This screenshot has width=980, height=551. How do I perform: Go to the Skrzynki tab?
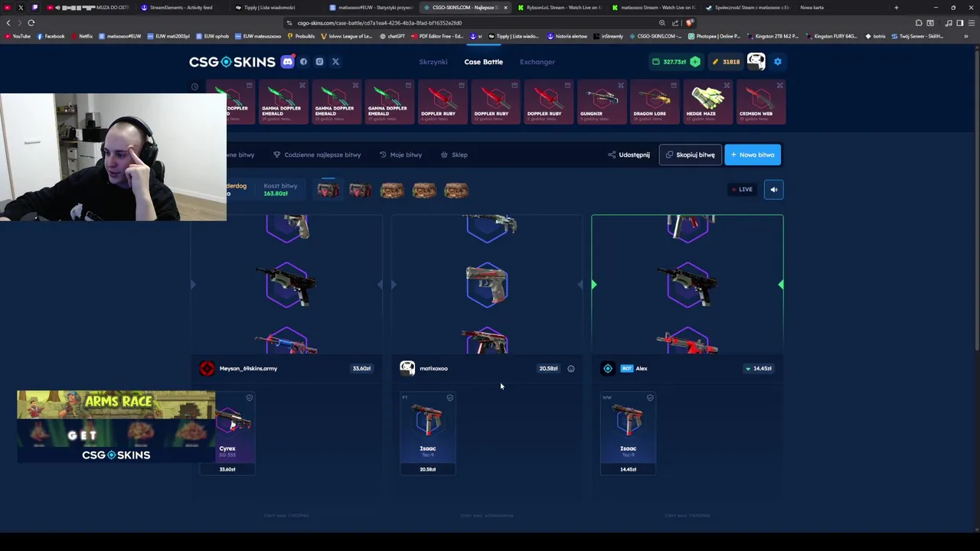coord(433,62)
